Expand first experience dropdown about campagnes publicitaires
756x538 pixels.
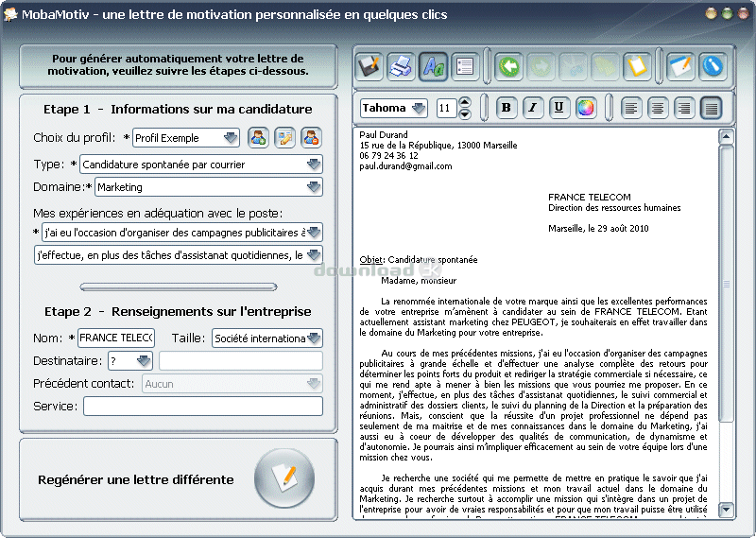pyautogui.click(x=182, y=233)
